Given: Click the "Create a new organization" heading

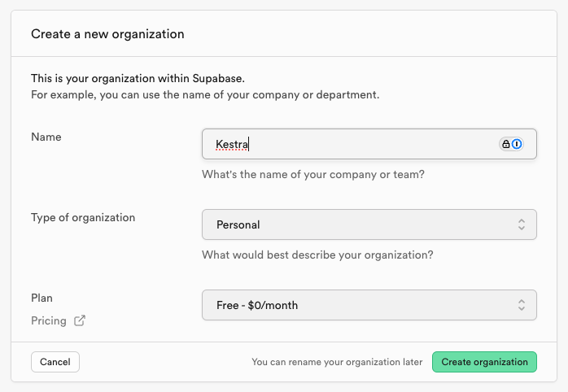Looking at the screenshot, I should (107, 34).
